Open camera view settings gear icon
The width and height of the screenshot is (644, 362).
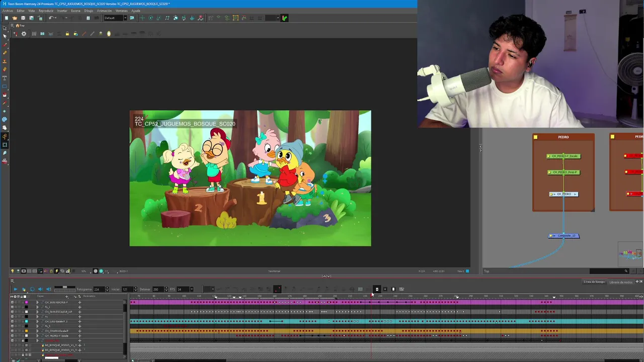pyautogui.click(x=24, y=34)
